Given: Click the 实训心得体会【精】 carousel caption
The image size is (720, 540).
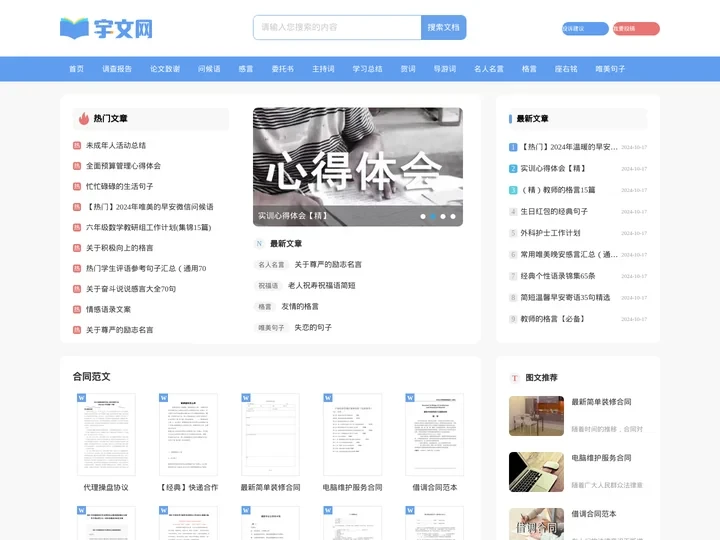Looking at the screenshot, I should (292, 216).
